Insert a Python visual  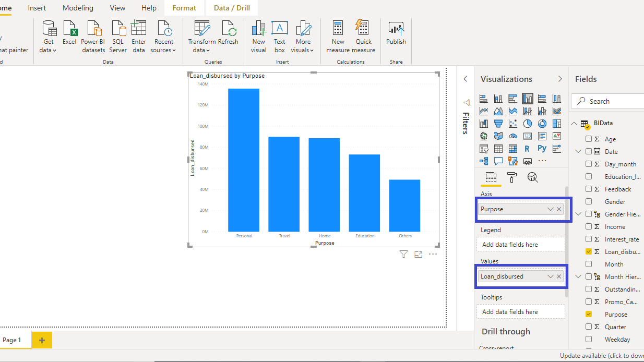tap(542, 149)
